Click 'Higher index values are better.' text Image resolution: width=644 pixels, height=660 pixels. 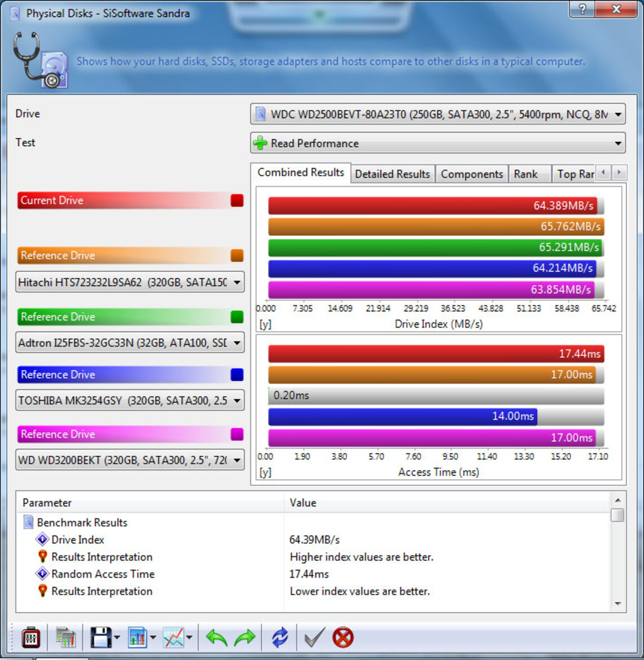point(361,557)
